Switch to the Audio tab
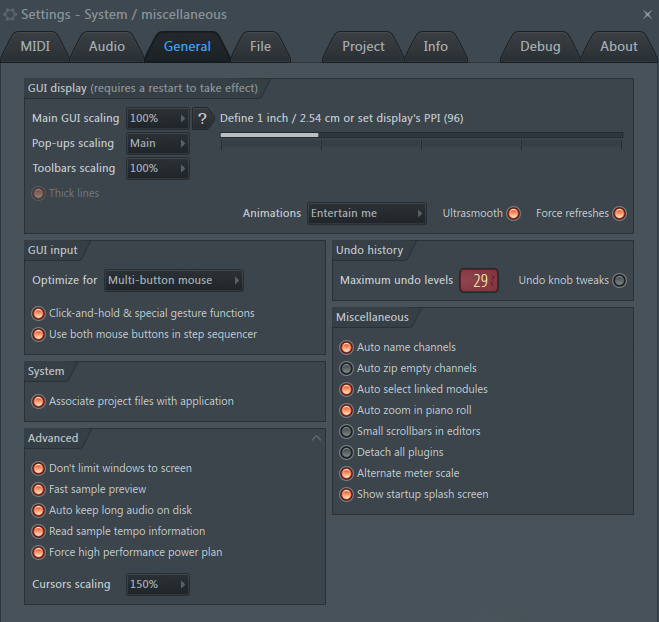The image size is (659, 622). pyautogui.click(x=107, y=46)
